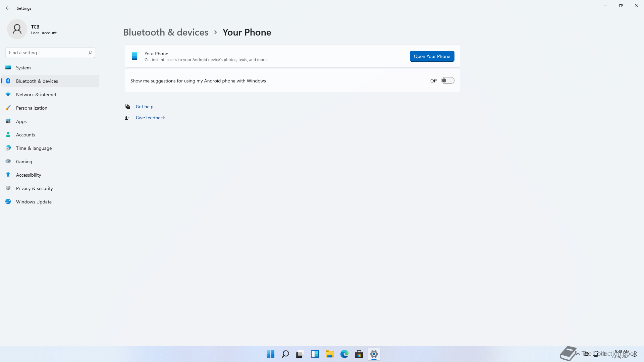The width and height of the screenshot is (644, 362).
Task: Click the Find a setting search box
Action: pyautogui.click(x=50, y=53)
